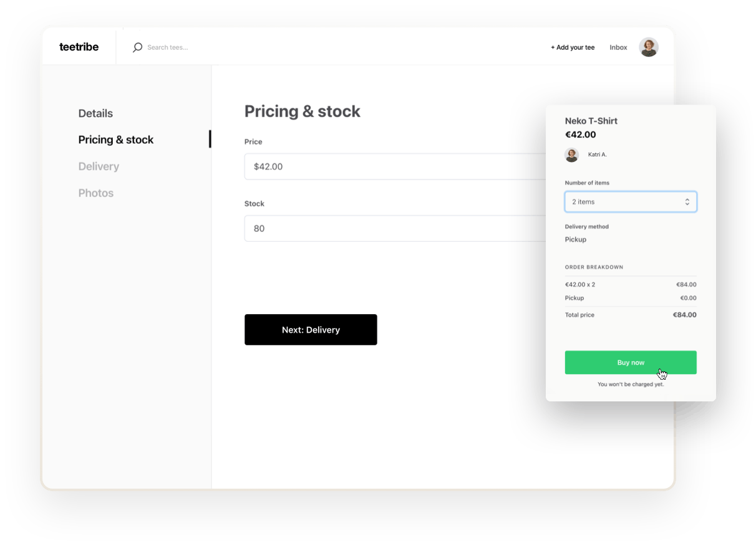Click the Katri A. seller name
This screenshot has width=756, height=546.
(x=598, y=155)
